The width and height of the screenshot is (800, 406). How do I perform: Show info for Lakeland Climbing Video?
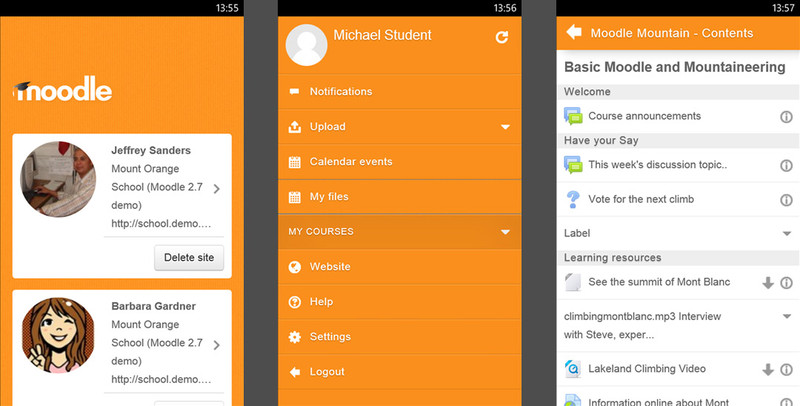[786, 369]
